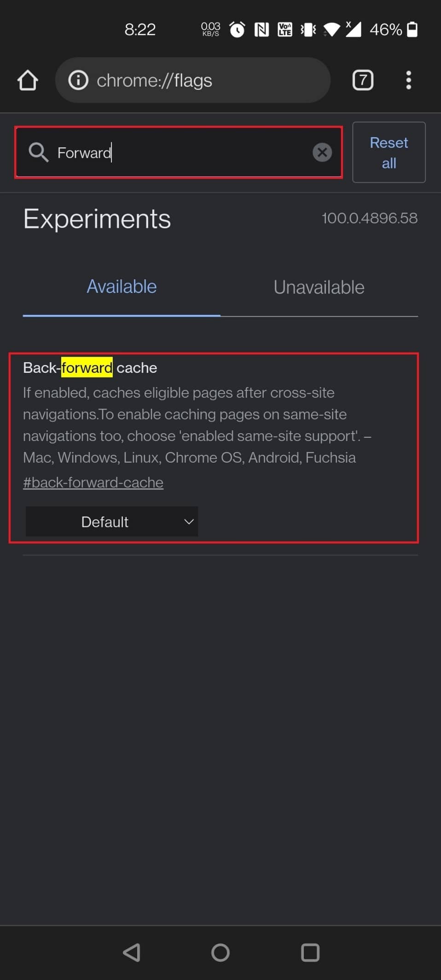The width and height of the screenshot is (441, 980).
Task: Open the #back-forward-cache link
Action: tap(93, 482)
